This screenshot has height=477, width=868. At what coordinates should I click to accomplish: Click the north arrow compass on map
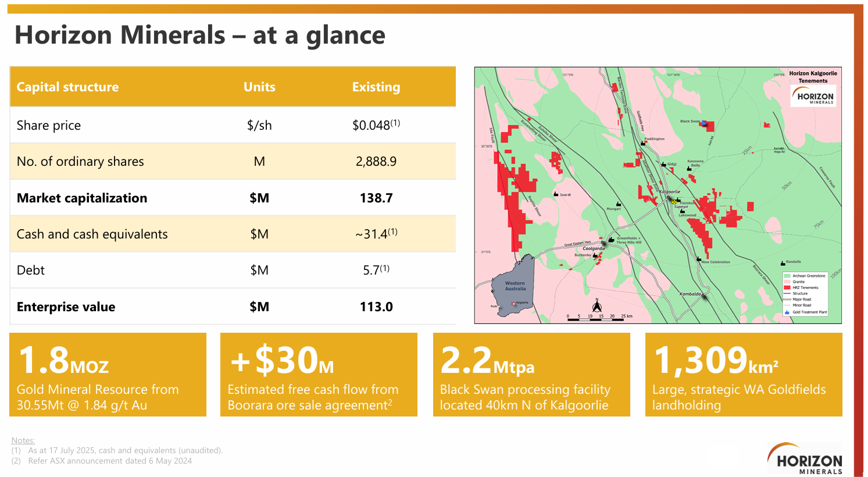point(596,306)
